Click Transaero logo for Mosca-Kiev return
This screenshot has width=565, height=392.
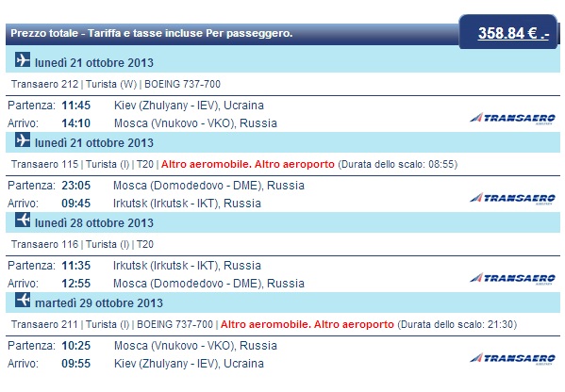point(512,358)
